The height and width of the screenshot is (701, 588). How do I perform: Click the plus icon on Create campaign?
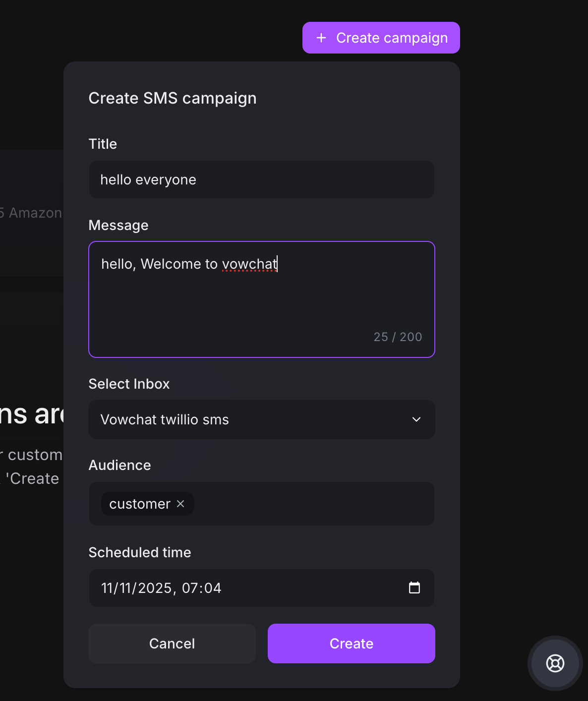click(x=321, y=38)
